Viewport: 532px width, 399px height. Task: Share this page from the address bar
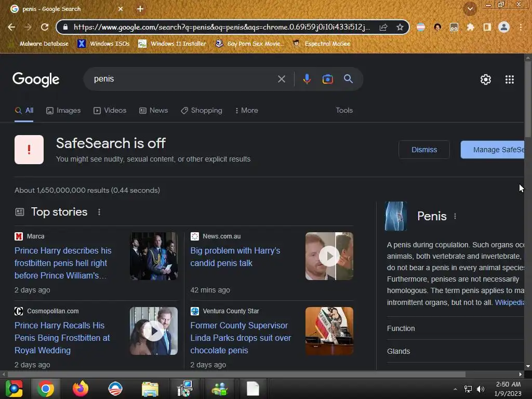[x=383, y=27]
